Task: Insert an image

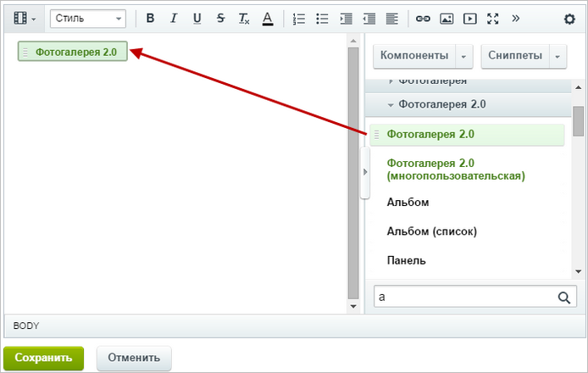Action: [x=447, y=19]
